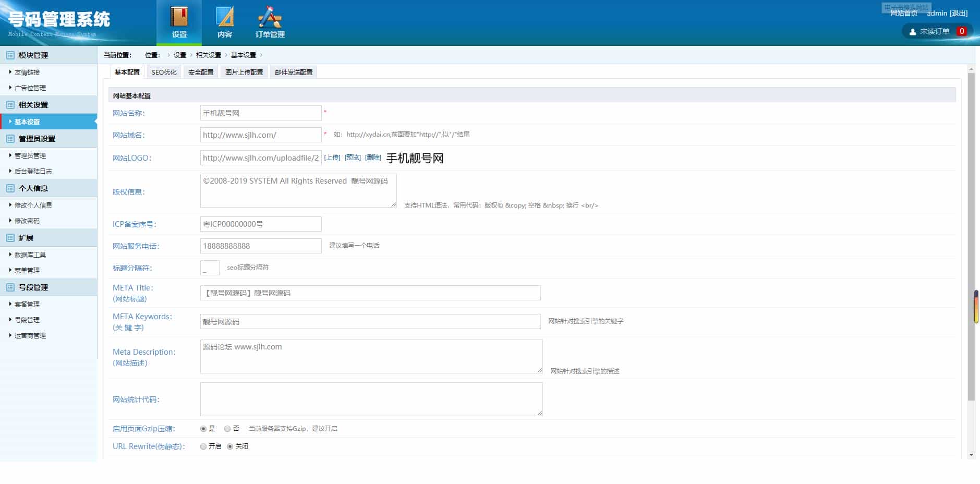Click the 上传 link for website LOGO
The width and height of the screenshot is (980, 484).
coord(332,156)
